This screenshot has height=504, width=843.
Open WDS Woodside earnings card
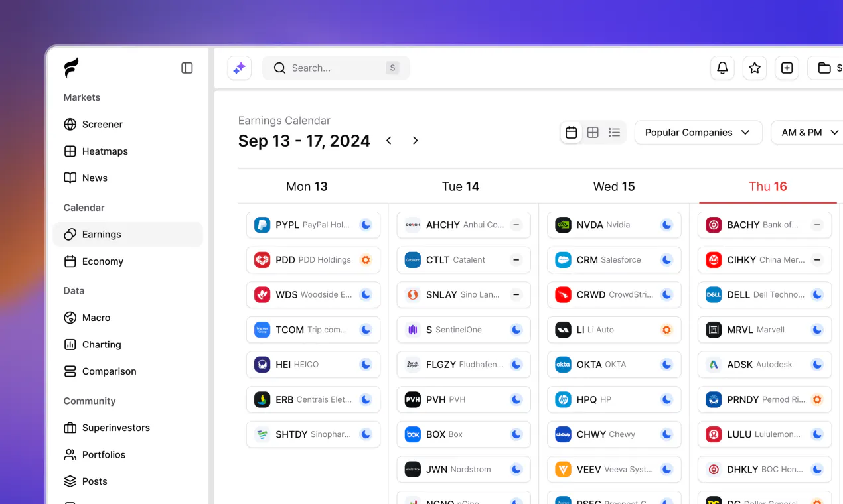click(313, 294)
